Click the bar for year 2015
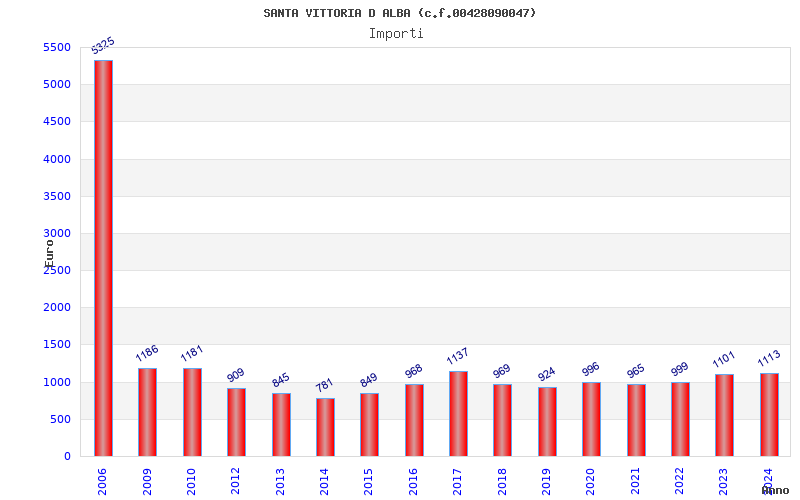800x500 pixels. point(369,424)
